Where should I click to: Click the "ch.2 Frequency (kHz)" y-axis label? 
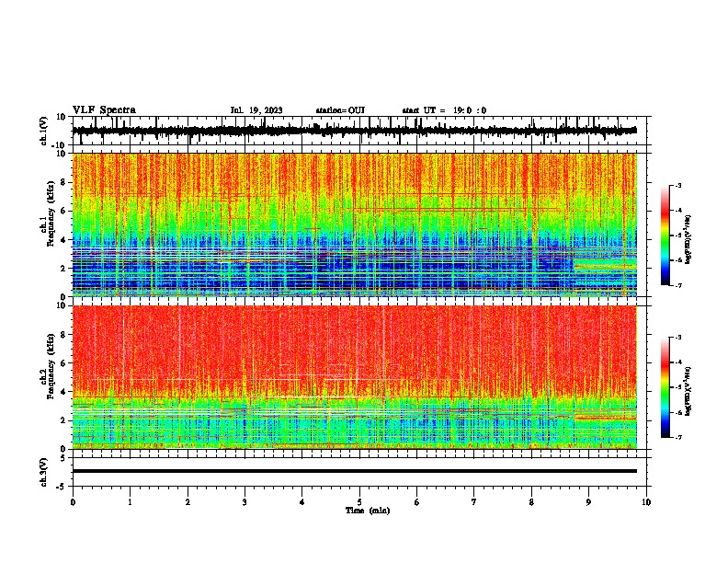[x=47, y=366]
